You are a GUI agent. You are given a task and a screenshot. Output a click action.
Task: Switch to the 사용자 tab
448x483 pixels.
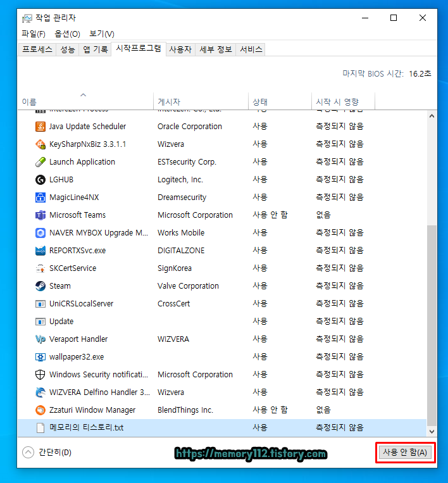click(x=180, y=49)
